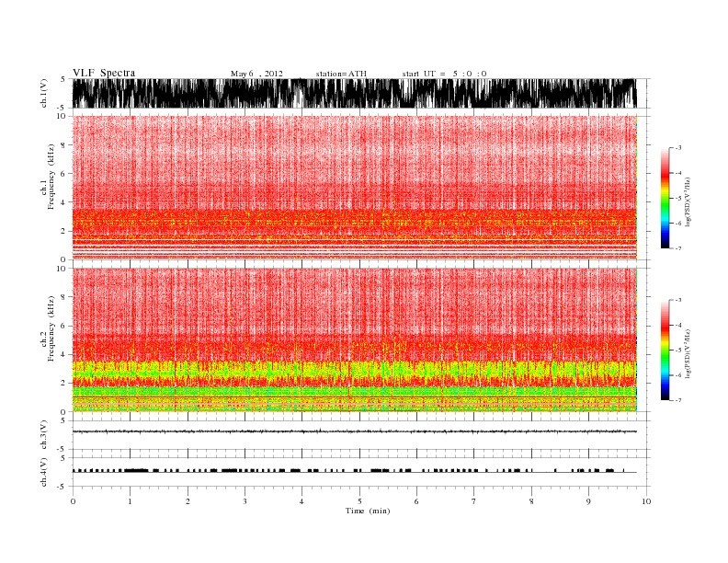Click the "-7" tick on ch.1 color bar
This screenshot has height=563, width=728.
(x=677, y=248)
